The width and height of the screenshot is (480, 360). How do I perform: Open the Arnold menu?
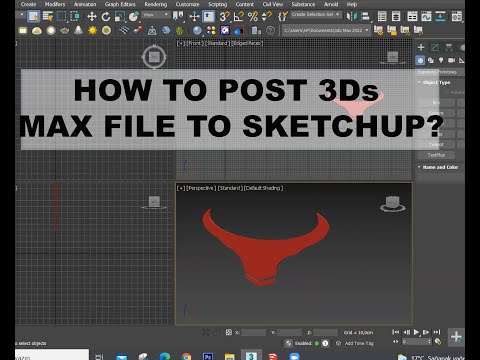(331, 4)
